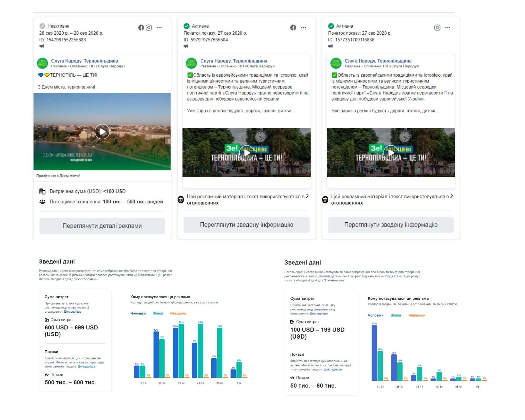Click the 12% men 25-34 bar
The image size is (525, 420).
[156, 355]
